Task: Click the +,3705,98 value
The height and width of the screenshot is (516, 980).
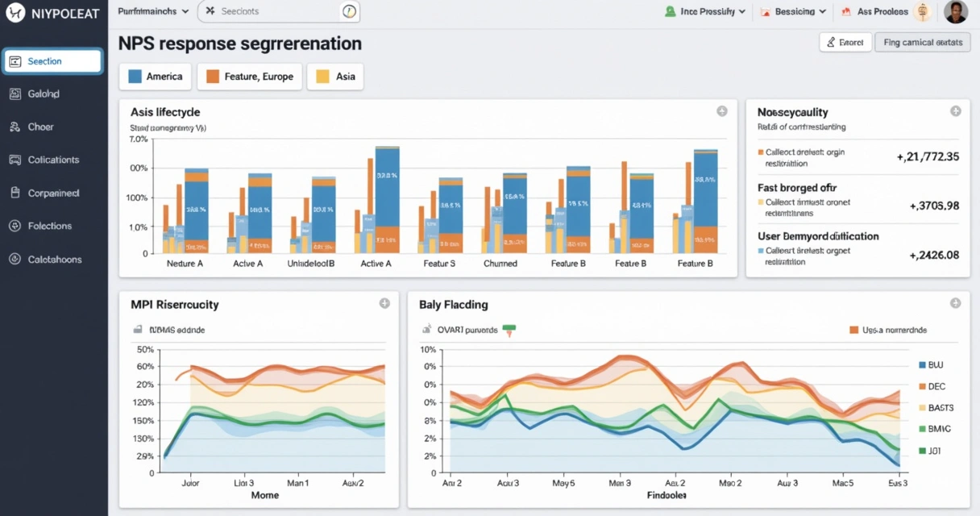Action: pyautogui.click(x=934, y=206)
